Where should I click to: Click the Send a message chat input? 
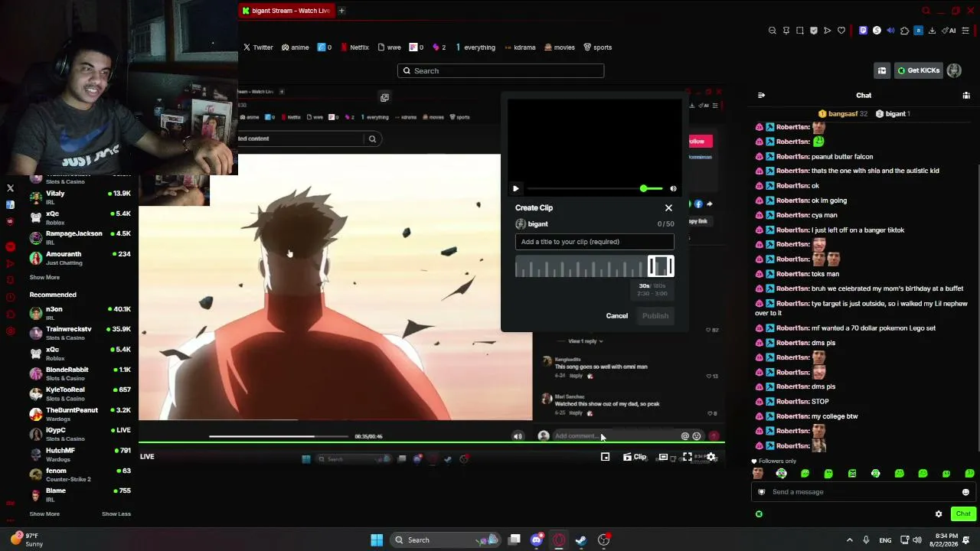[862, 492]
